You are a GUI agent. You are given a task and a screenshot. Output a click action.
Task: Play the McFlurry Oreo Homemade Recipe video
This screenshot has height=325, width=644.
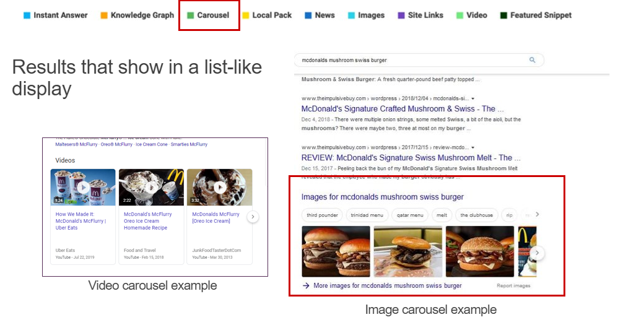pos(151,187)
